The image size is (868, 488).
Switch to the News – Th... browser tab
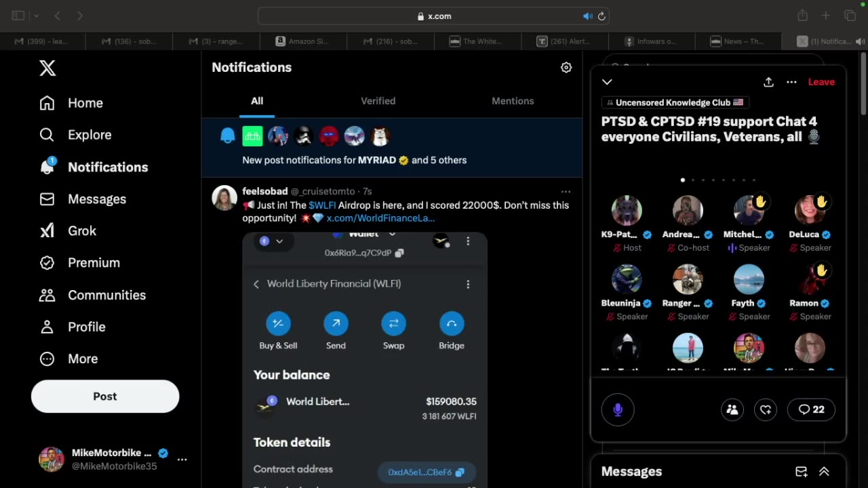pyautogui.click(x=737, y=41)
